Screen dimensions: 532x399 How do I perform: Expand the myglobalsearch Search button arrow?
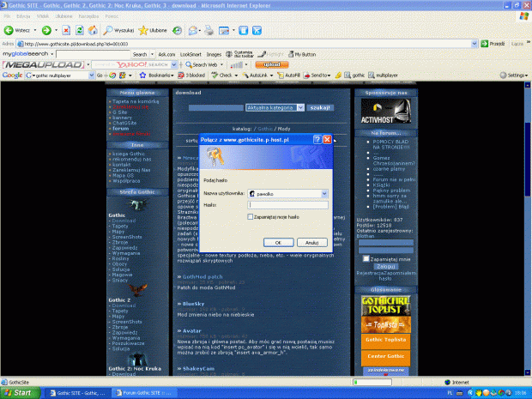(152, 54)
